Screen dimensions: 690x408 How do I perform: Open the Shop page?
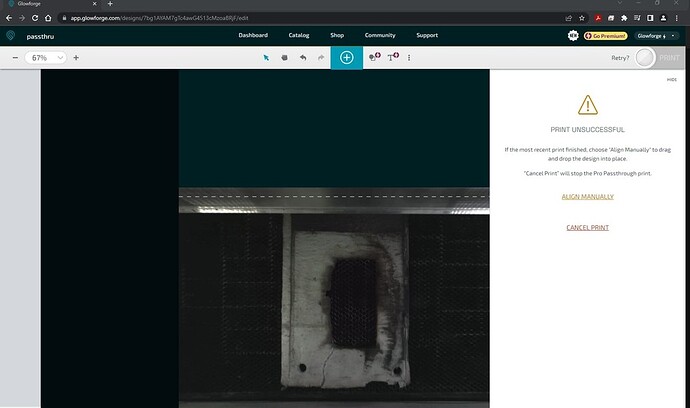tap(337, 35)
